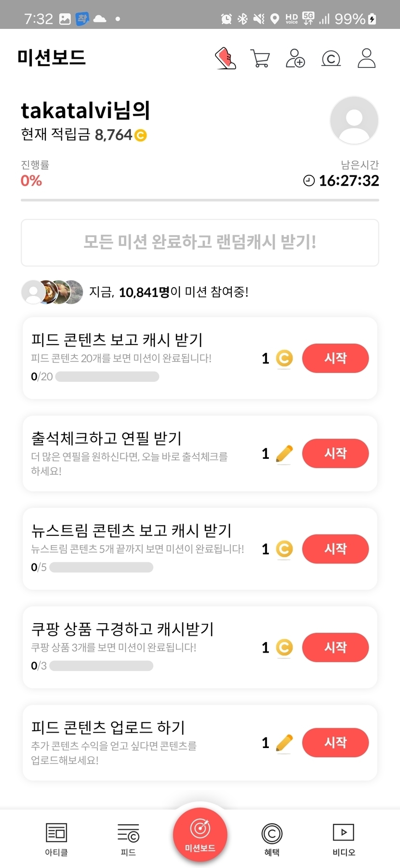The width and height of the screenshot is (400, 868).
Task: Switch to the 피드 tab
Action: pos(128,839)
